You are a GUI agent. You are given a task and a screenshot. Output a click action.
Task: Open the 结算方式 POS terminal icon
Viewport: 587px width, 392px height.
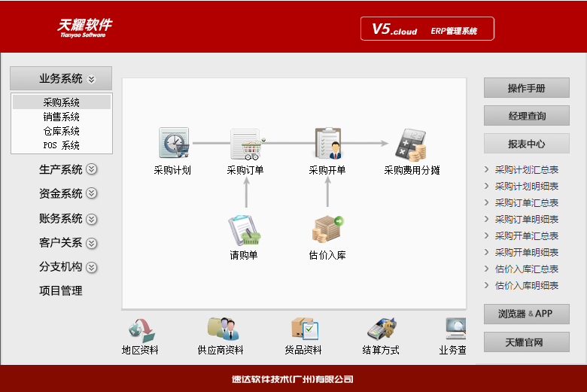pos(382,329)
